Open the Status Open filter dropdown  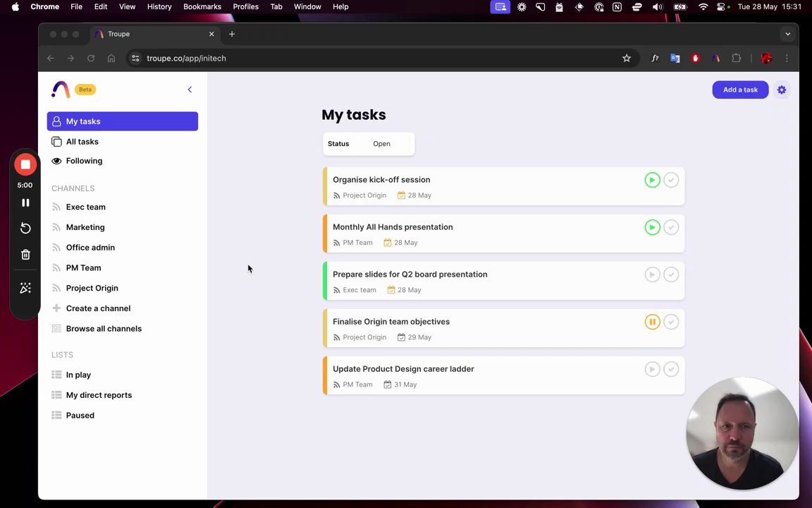click(368, 144)
